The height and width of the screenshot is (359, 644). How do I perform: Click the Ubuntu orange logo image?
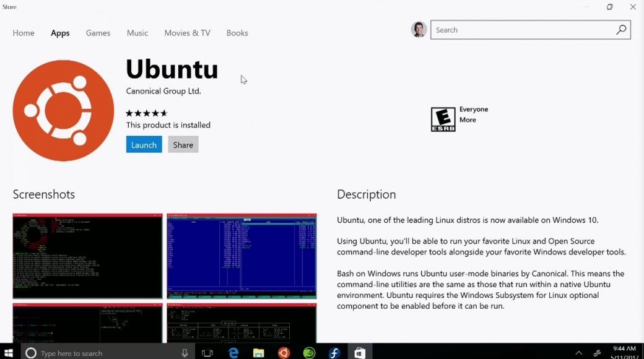63,111
